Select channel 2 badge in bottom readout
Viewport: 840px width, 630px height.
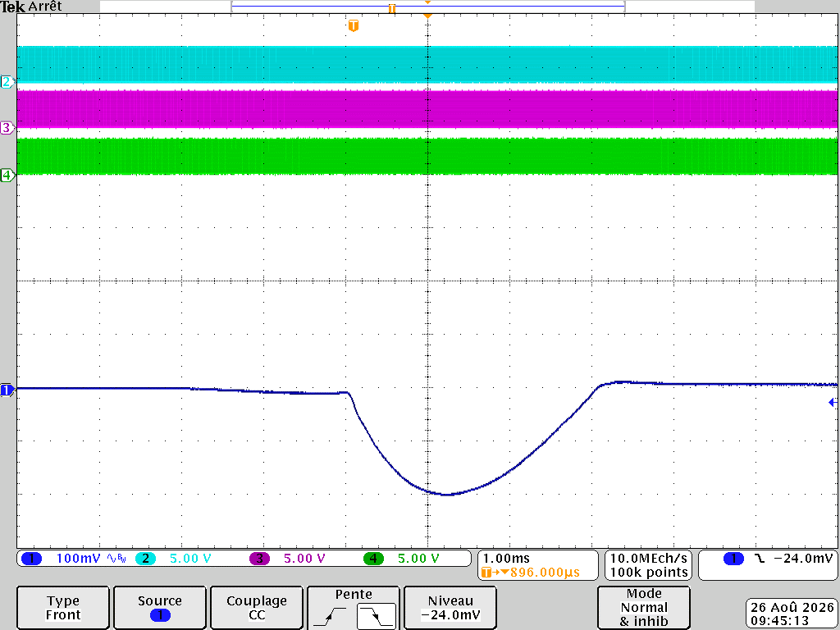pyautogui.click(x=145, y=559)
